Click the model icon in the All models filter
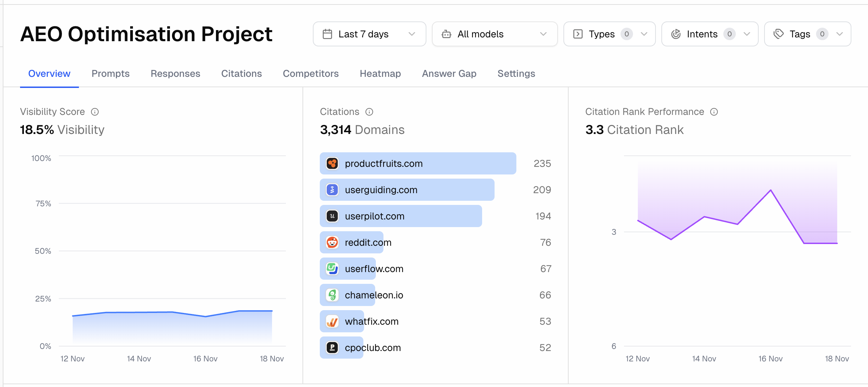The width and height of the screenshot is (868, 387). 447,34
